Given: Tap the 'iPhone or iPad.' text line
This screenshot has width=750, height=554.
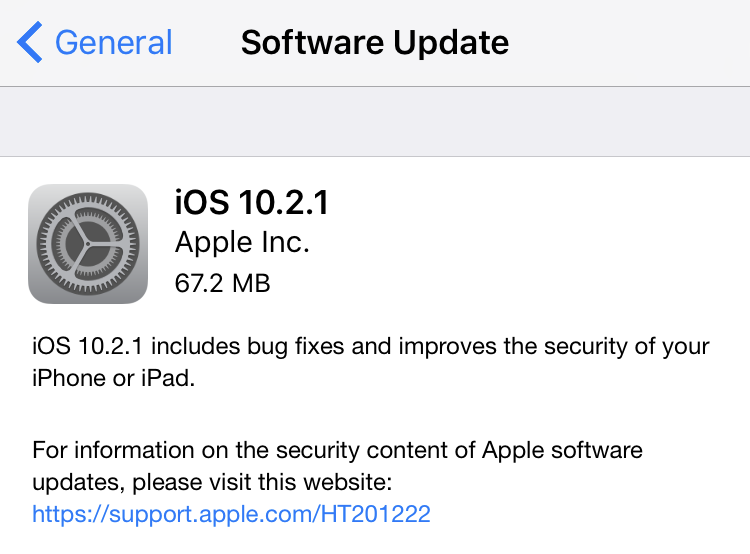Looking at the screenshot, I should tap(114, 378).
